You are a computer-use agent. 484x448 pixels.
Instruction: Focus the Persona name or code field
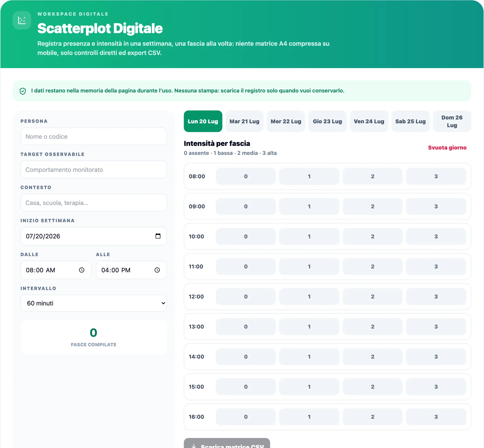pos(94,136)
